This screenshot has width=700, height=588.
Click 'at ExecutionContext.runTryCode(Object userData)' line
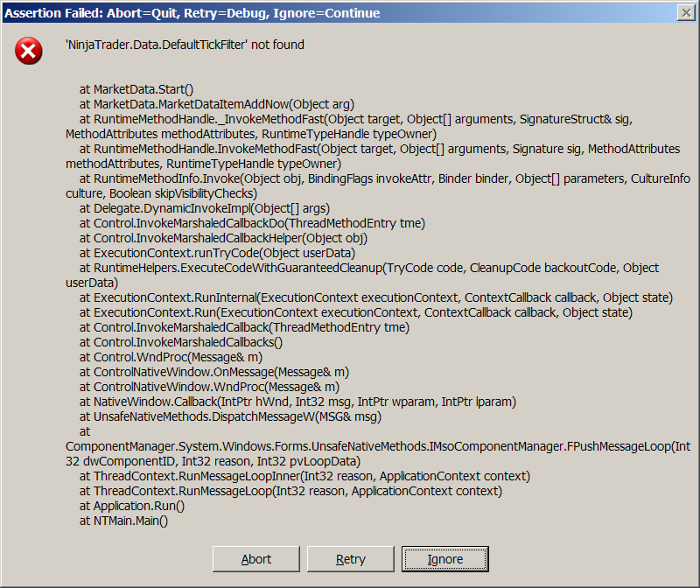point(217,253)
